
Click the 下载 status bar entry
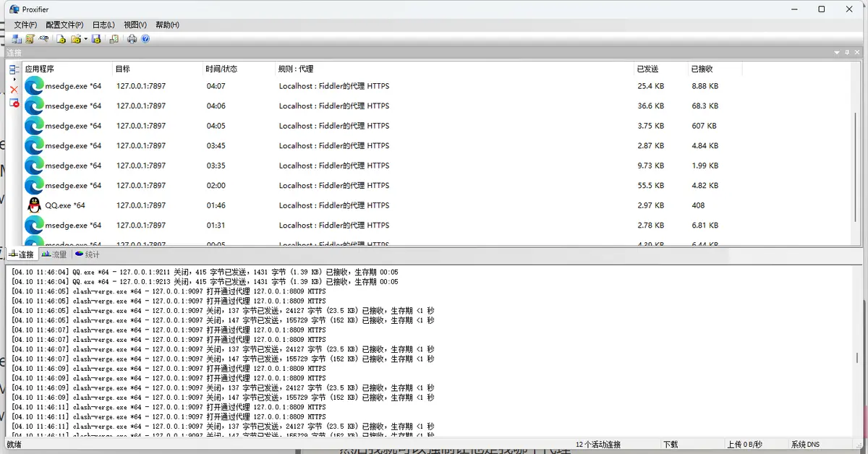(671, 445)
